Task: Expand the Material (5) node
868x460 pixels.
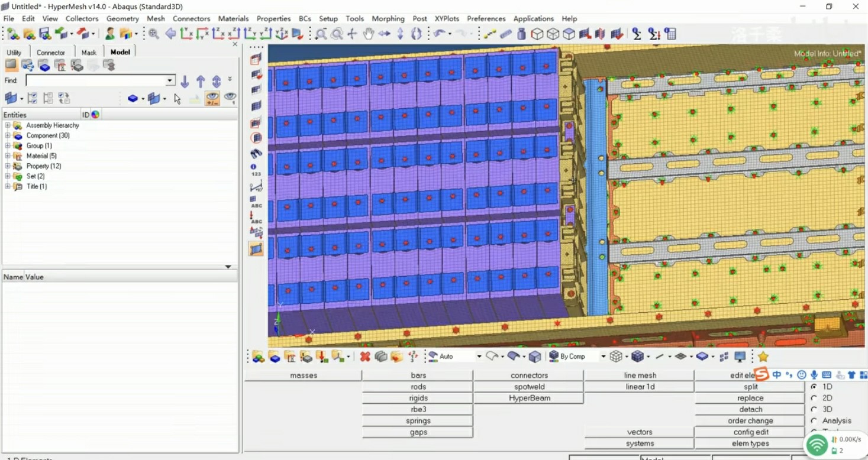Action: click(8, 156)
